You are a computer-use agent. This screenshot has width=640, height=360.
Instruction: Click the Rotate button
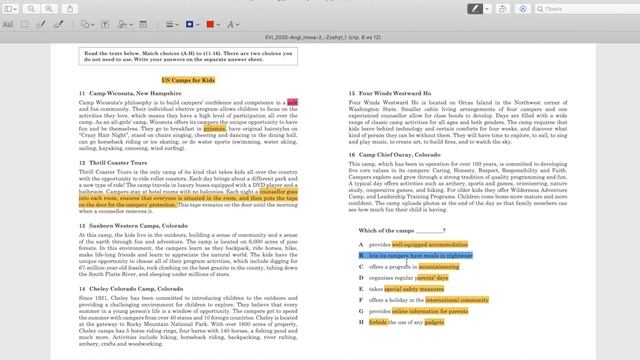pyautogui.click(x=502, y=9)
